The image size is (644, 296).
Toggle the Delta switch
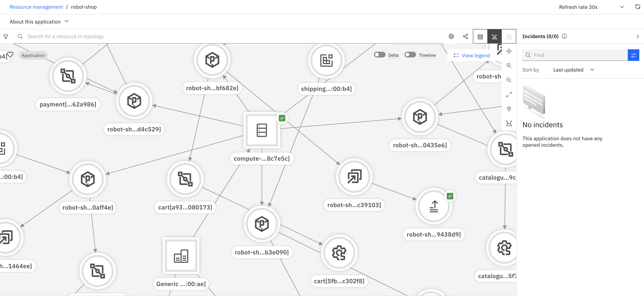(x=380, y=55)
